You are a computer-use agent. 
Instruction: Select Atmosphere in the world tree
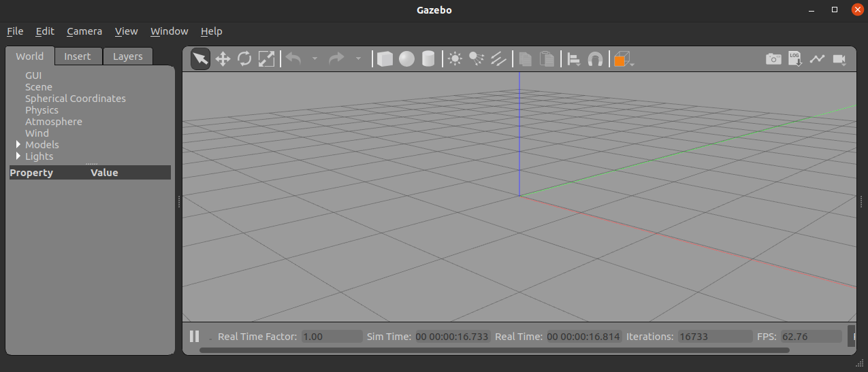pos(54,122)
